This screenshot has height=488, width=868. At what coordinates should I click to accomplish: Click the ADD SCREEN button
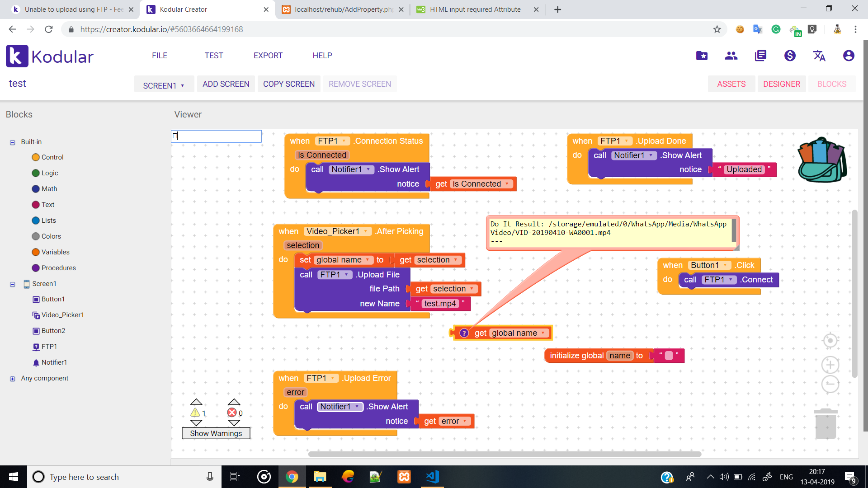(x=226, y=84)
